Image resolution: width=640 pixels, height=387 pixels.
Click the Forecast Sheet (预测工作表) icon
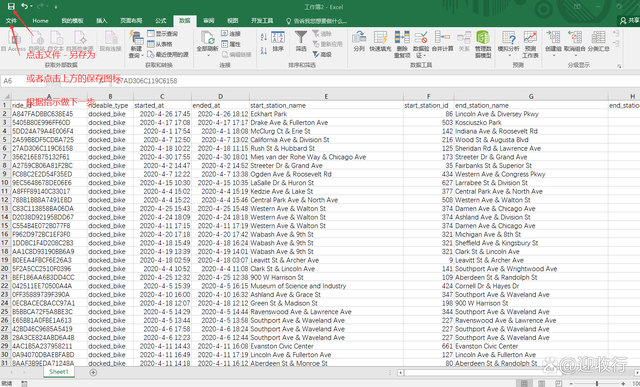point(530,44)
